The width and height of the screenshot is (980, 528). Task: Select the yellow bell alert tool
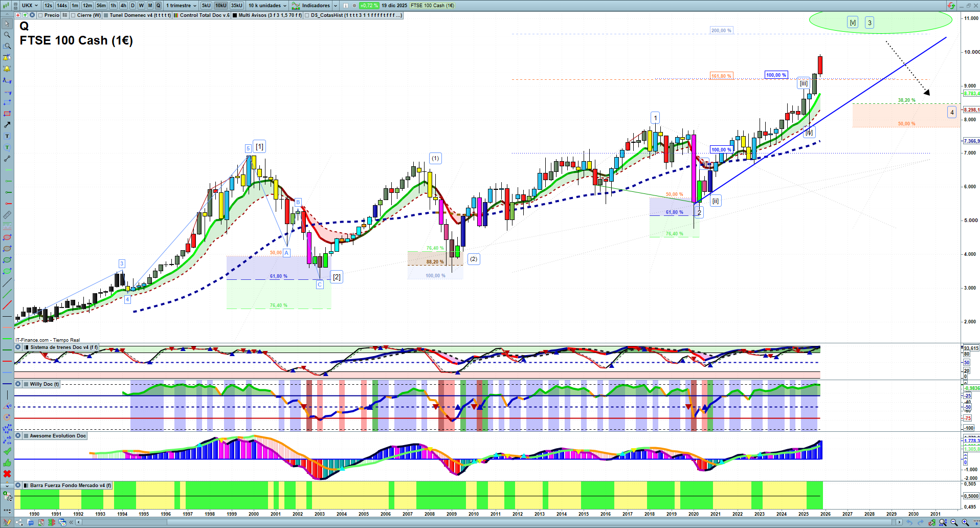7,69
